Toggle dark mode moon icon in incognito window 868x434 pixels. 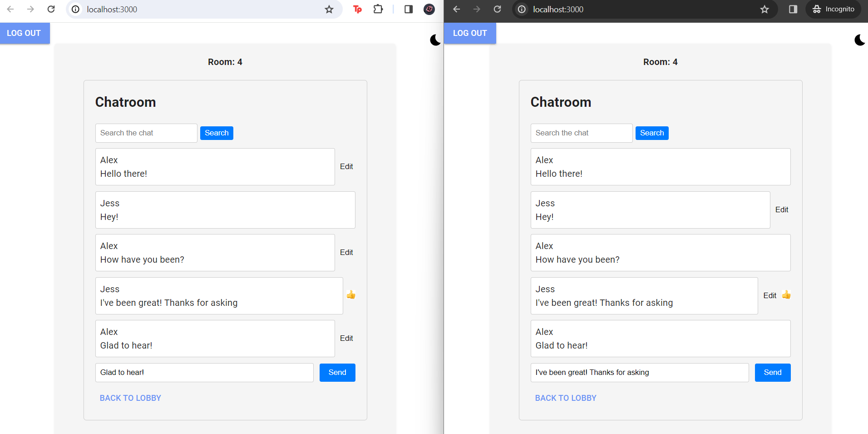point(859,40)
